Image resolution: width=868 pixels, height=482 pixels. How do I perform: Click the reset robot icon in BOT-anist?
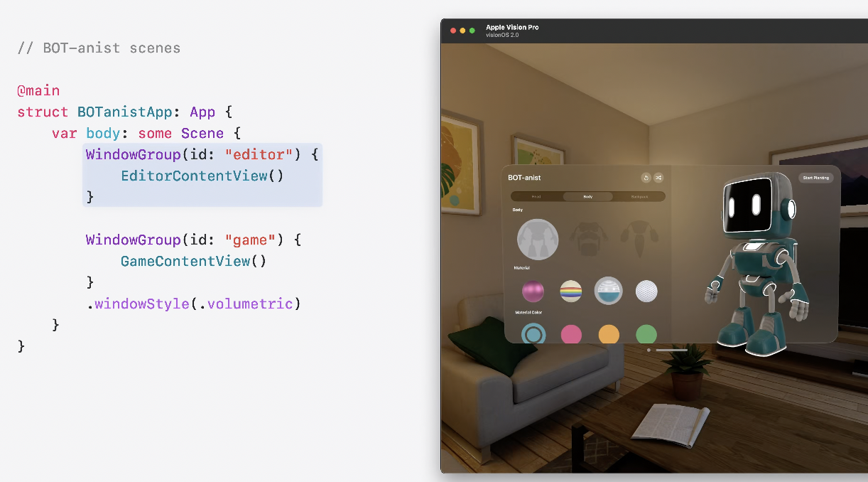click(x=646, y=178)
